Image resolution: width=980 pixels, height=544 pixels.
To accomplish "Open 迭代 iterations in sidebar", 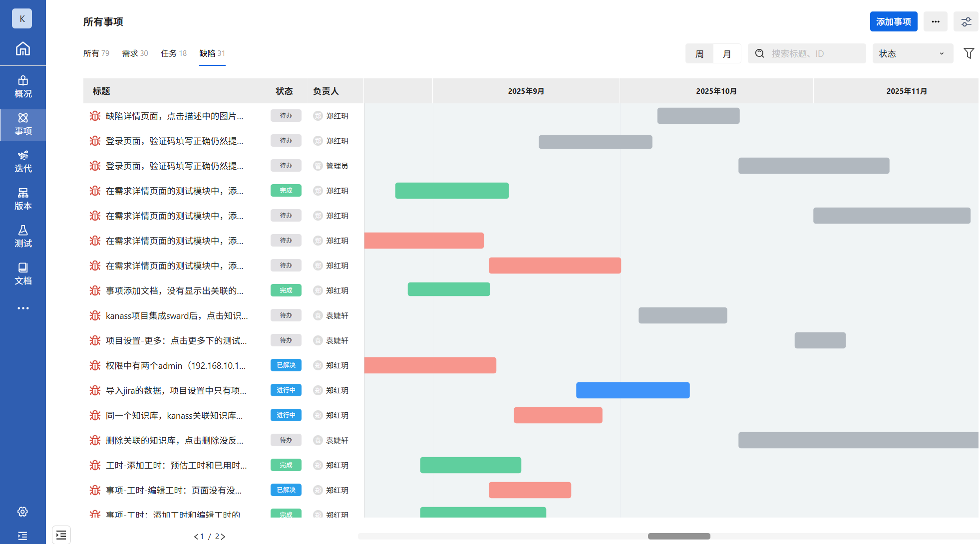I will coord(23,162).
